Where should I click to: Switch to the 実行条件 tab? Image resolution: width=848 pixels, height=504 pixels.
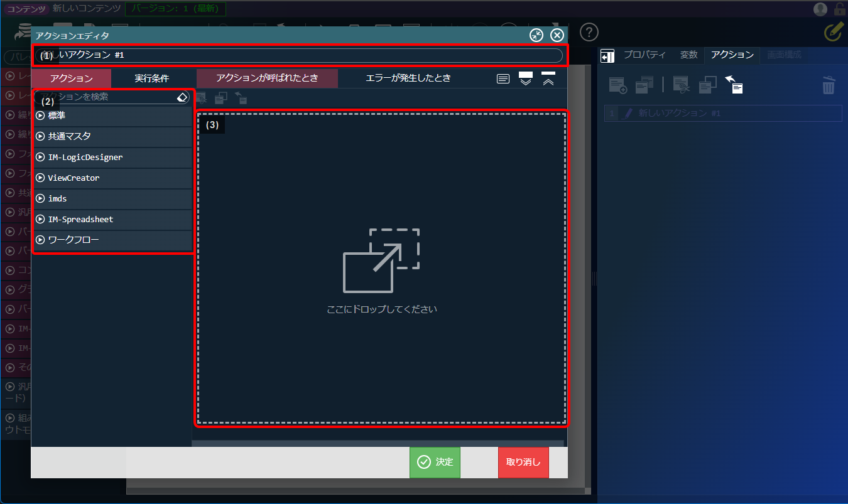pyautogui.click(x=152, y=78)
